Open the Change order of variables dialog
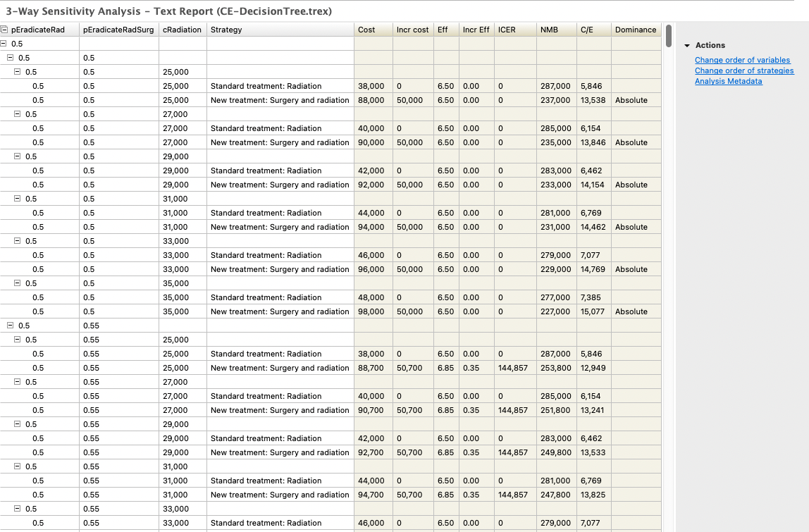809x532 pixels. [742, 60]
